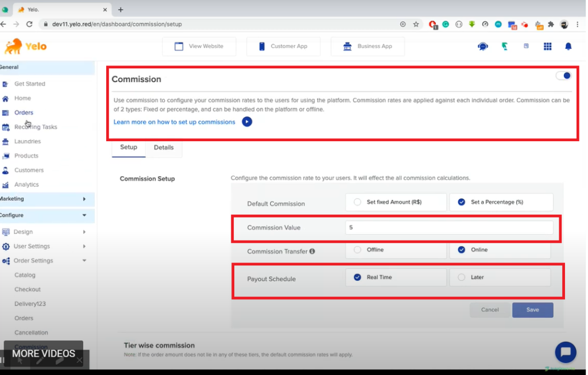Click the User Settings gear icon

point(6,246)
